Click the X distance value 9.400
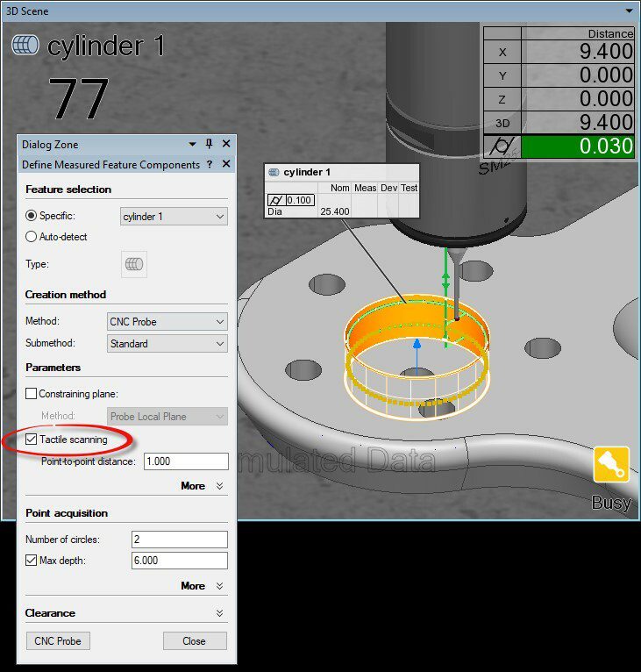Viewport: 641px width, 672px height. 606,52
